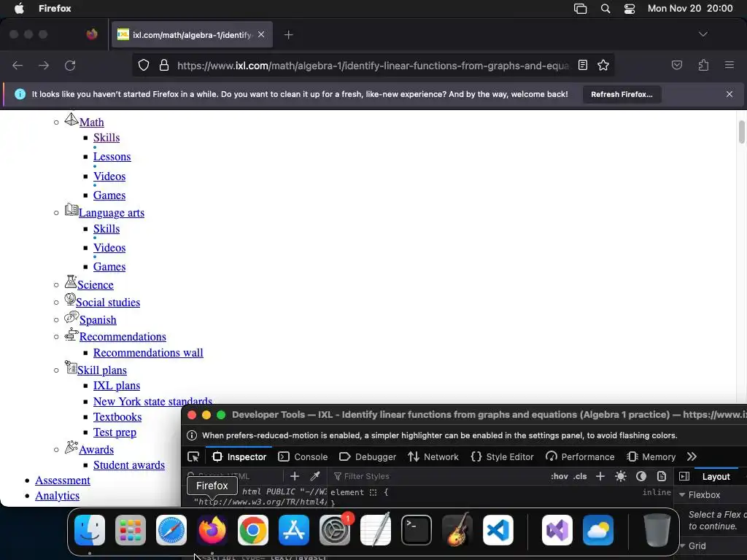Open Firefox View pinned icon

92,34
